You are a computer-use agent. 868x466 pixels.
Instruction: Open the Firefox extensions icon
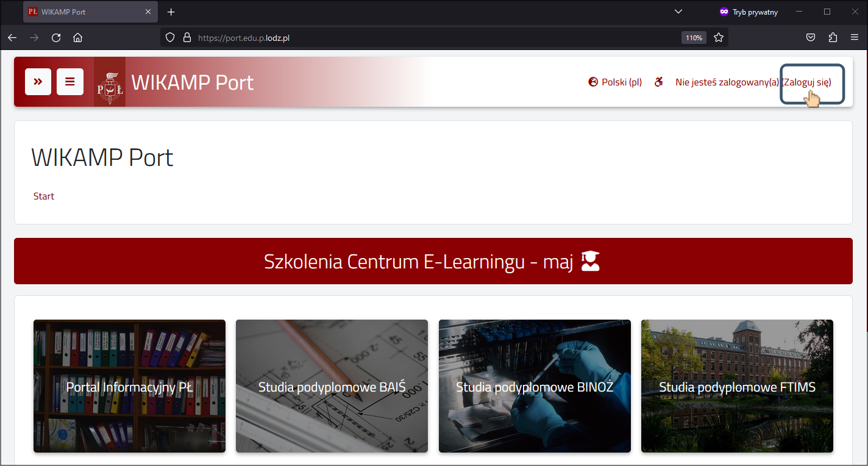coord(833,37)
